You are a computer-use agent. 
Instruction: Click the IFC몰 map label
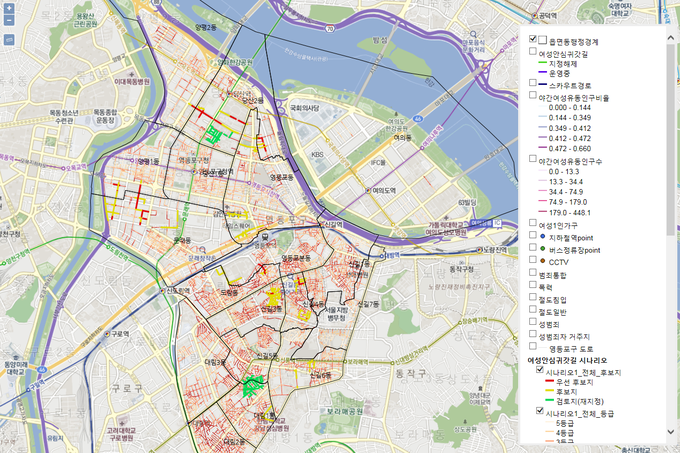[378, 163]
